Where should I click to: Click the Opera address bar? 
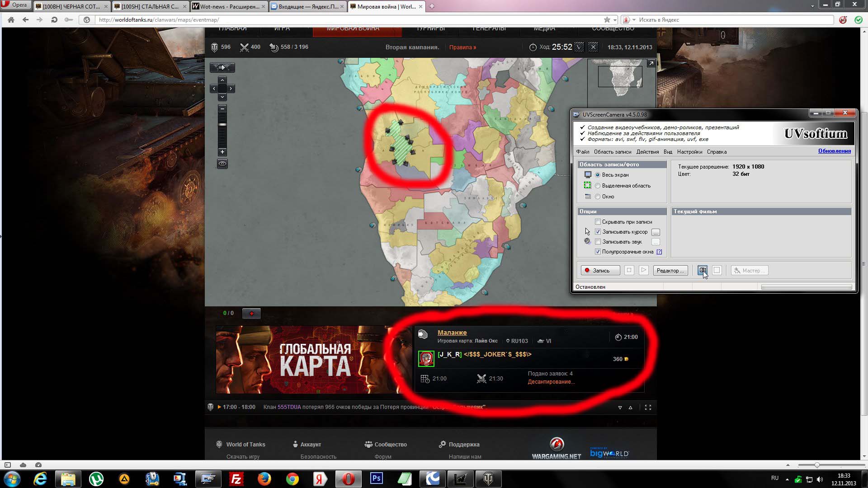[348, 20]
